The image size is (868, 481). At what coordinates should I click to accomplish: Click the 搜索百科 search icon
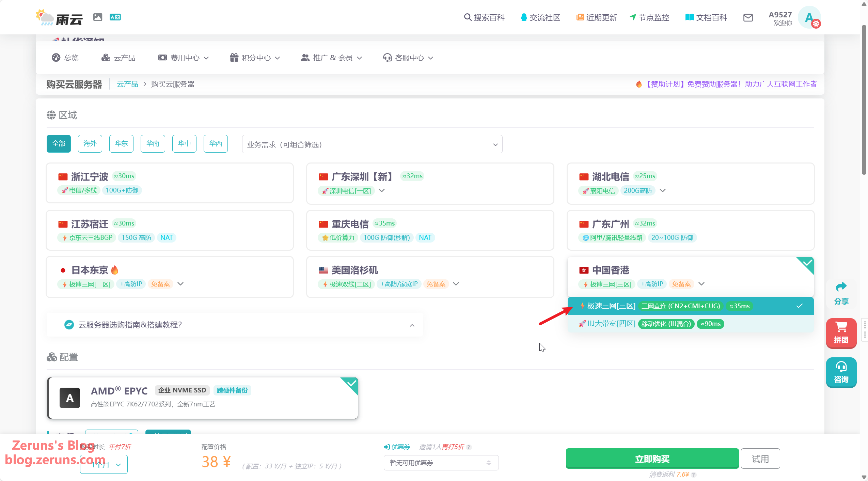468,17
